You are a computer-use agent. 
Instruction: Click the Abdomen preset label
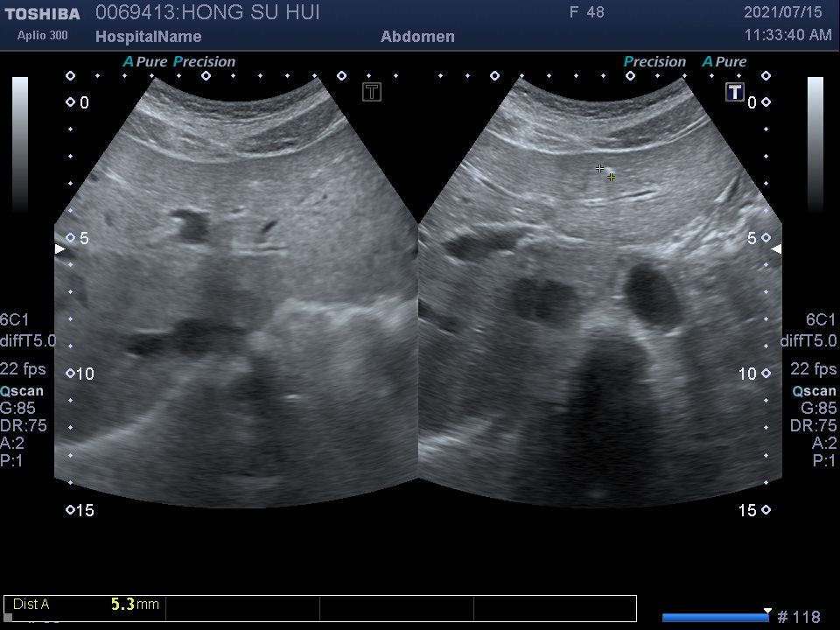tap(417, 37)
